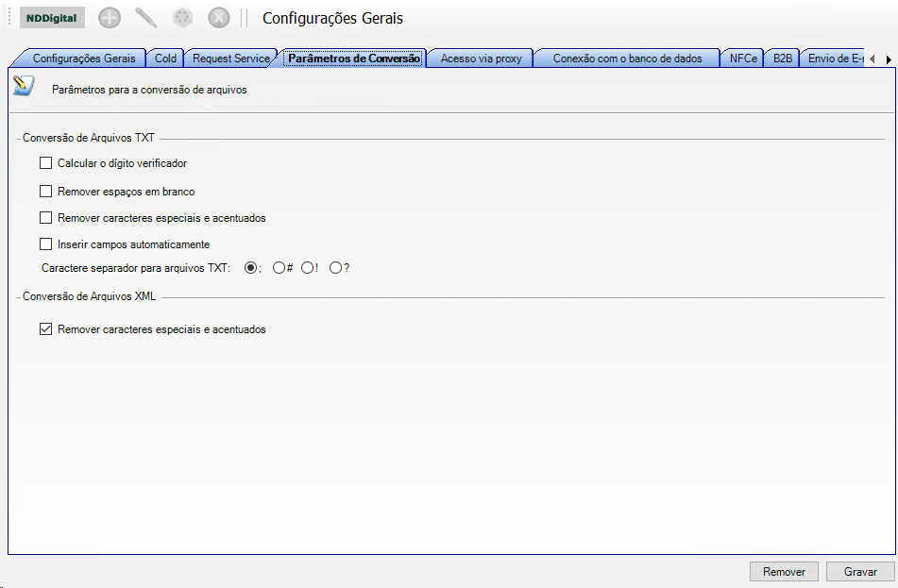898x588 pixels.
Task: Check Remover espaços em branco
Action: click(46, 192)
